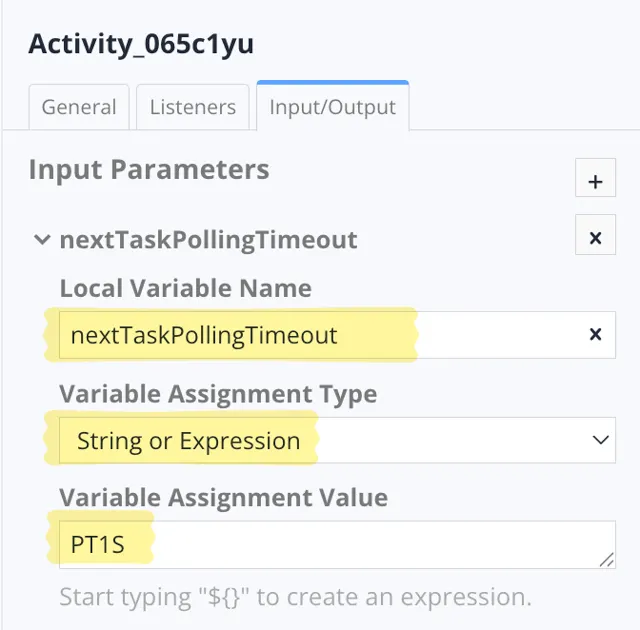Click the expression hint text below value
640x630 pixels.
[295, 597]
